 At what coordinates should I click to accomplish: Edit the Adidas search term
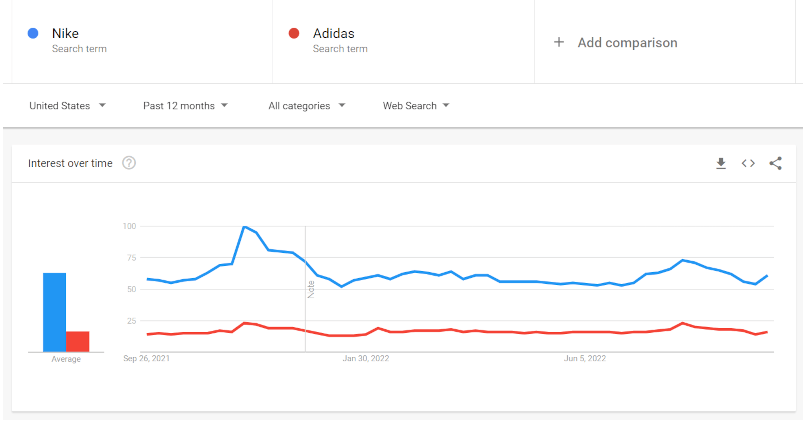(x=333, y=34)
